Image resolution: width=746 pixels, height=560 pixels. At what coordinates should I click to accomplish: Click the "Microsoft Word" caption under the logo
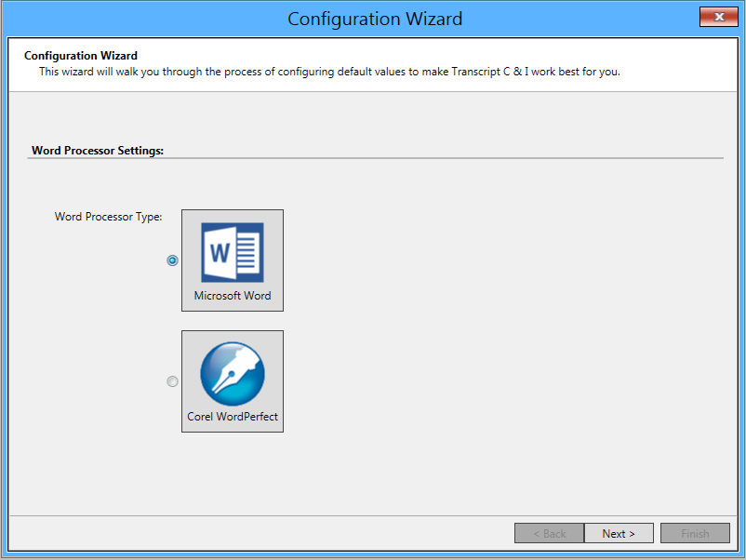233,296
